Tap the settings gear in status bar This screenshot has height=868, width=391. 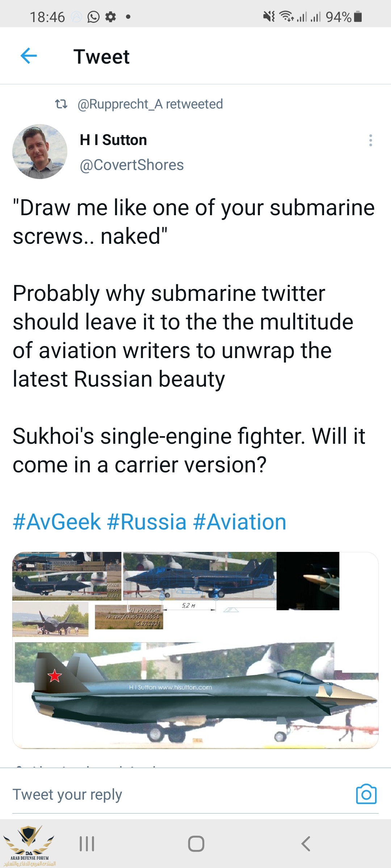[110, 17]
